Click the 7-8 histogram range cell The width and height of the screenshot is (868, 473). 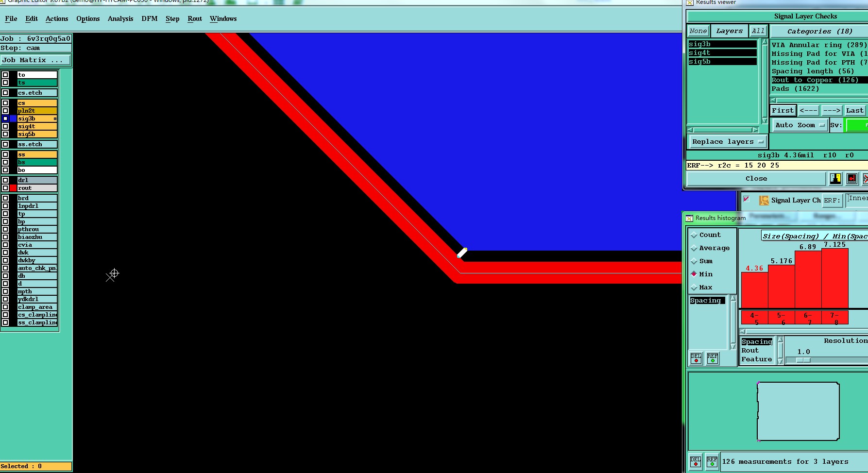[835, 318]
